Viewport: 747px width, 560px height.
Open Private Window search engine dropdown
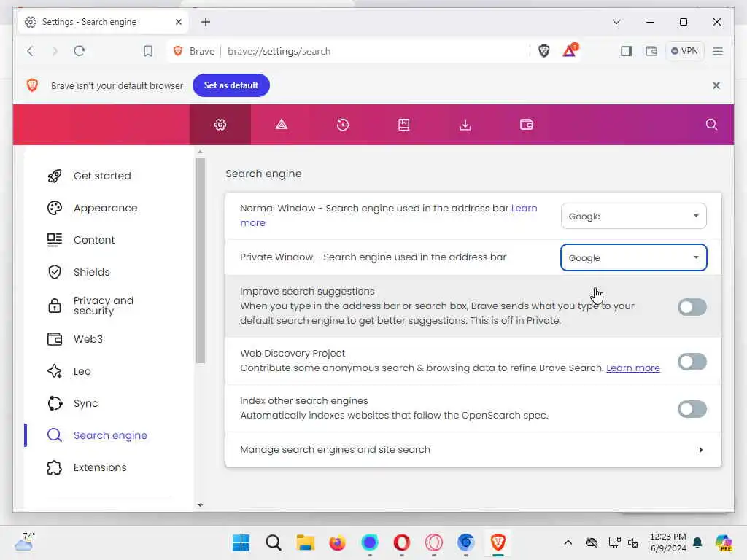tap(634, 257)
